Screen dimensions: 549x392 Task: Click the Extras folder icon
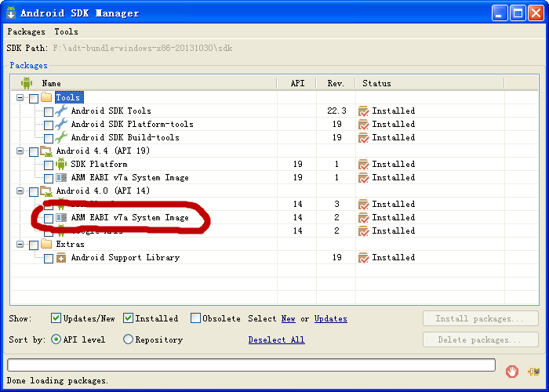46,245
